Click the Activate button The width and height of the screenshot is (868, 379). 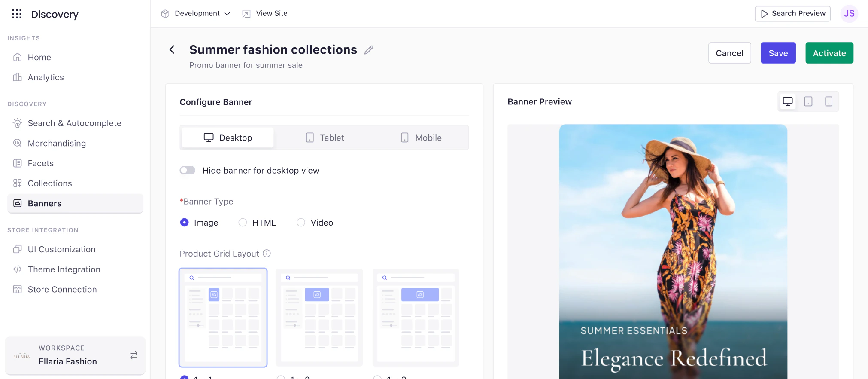829,53
